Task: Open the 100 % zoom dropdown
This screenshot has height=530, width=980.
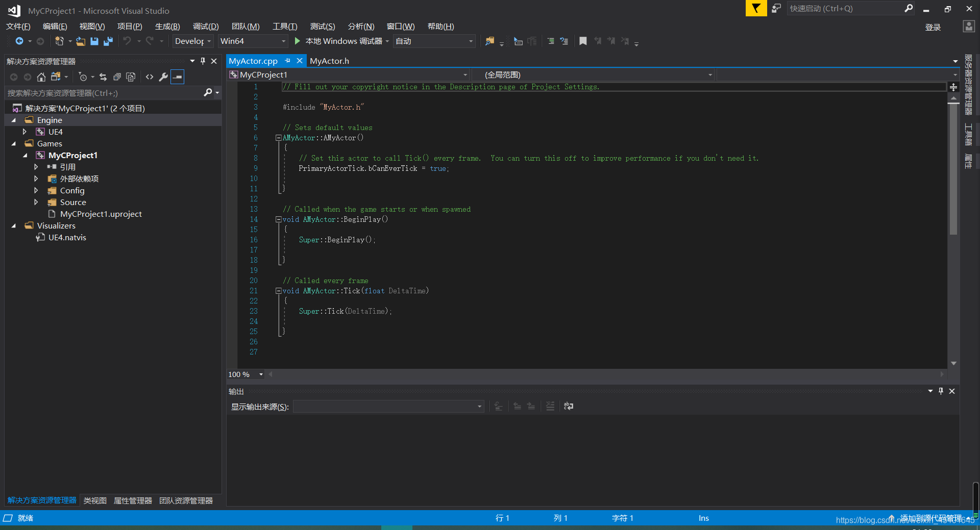Action: 246,374
